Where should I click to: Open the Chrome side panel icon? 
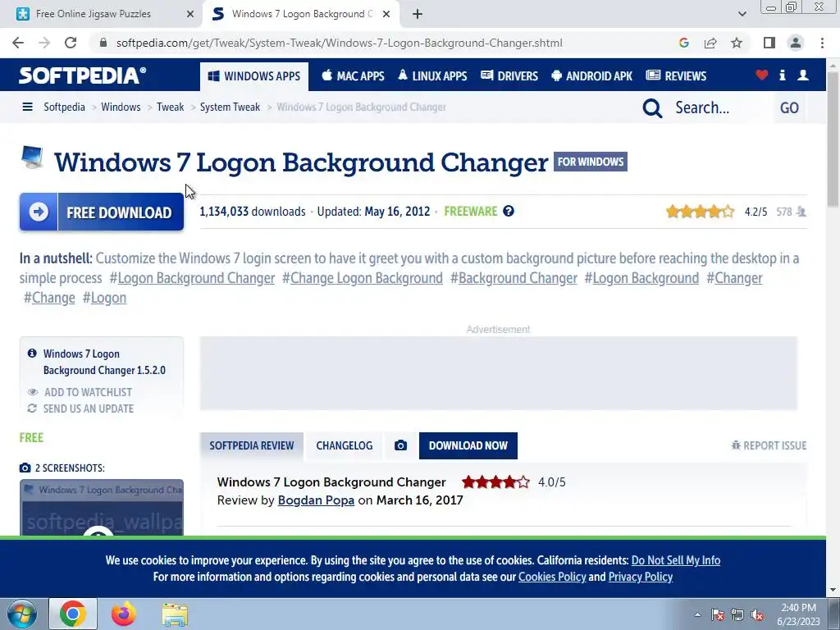click(x=769, y=43)
